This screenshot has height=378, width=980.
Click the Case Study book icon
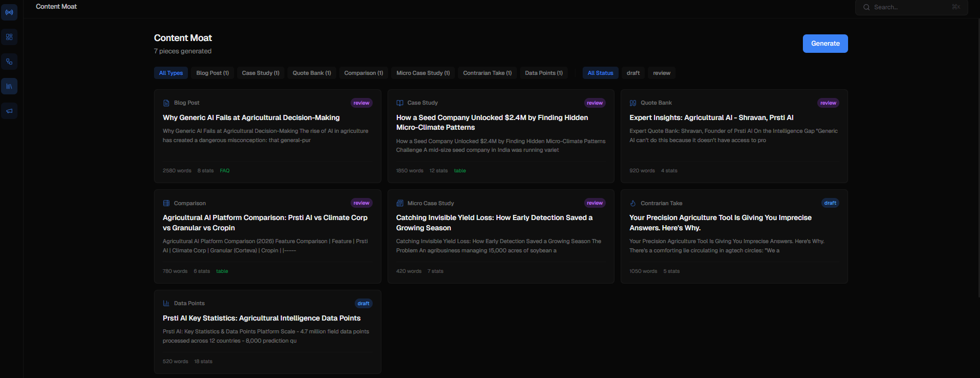pyautogui.click(x=400, y=103)
